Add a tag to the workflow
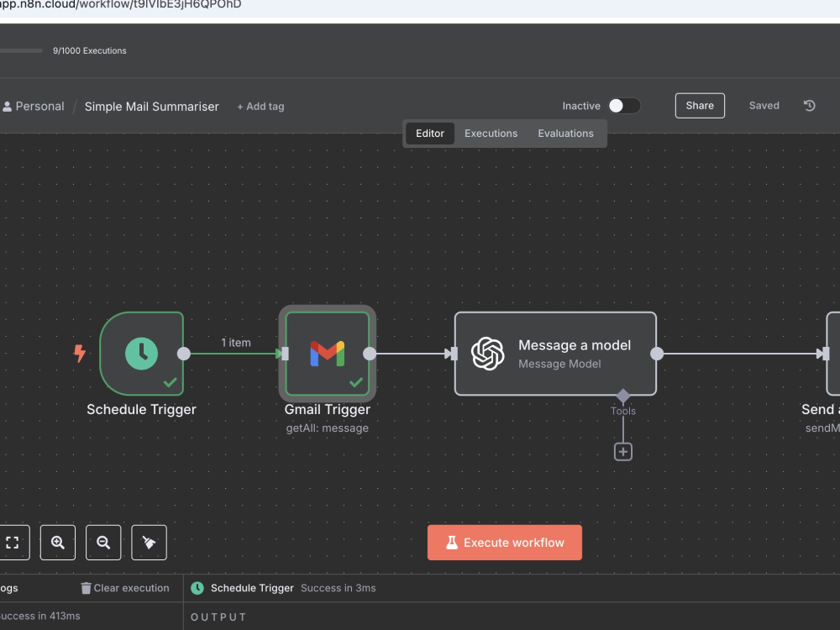 [261, 106]
